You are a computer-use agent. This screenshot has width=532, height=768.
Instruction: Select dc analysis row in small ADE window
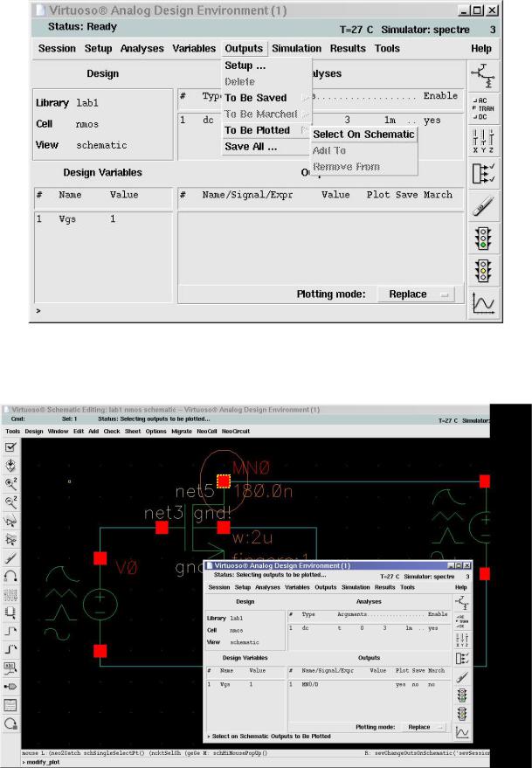point(369,628)
